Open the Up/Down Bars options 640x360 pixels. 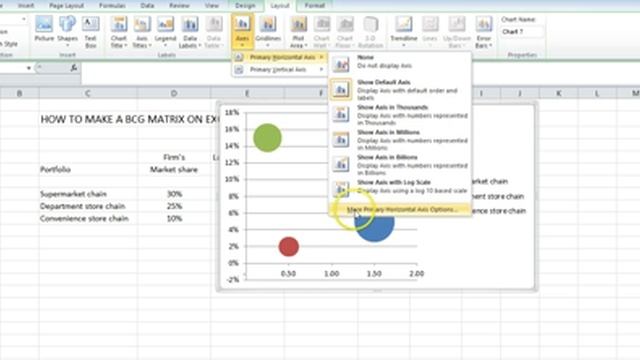click(456, 32)
